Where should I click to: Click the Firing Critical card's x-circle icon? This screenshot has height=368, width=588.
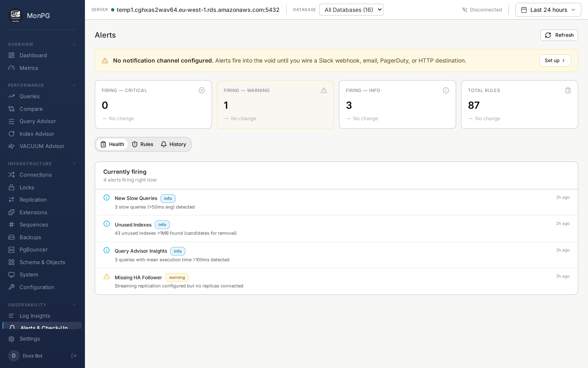coord(202,90)
